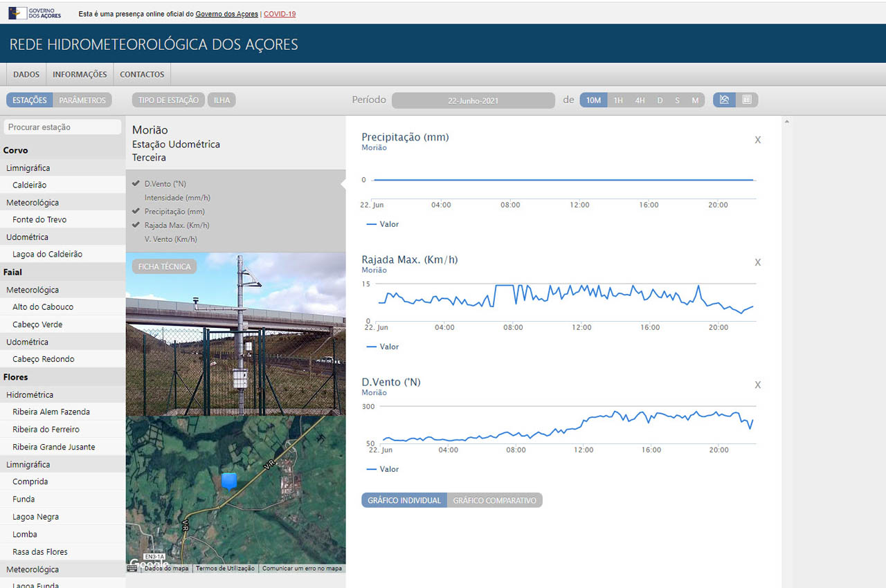This screenshot has height=588, width=886.
Task: Click map keyboard shortcuts icon
Action: click(132, 568)
